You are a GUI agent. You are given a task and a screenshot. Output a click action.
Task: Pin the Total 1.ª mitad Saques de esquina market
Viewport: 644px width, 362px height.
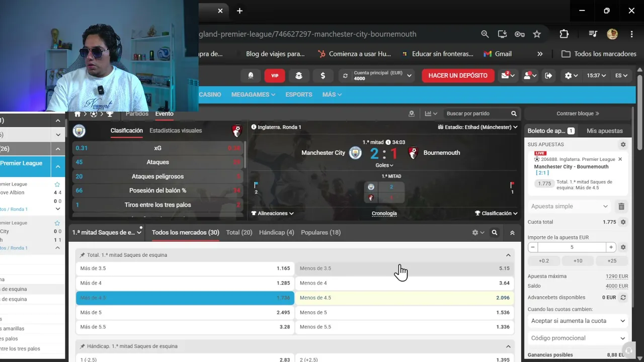[x=83, y=255]
